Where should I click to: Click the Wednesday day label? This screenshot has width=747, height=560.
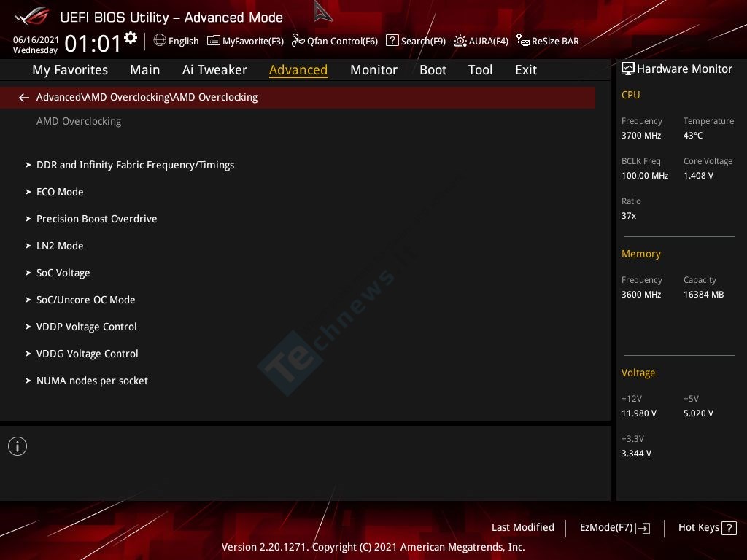(35, 50)
